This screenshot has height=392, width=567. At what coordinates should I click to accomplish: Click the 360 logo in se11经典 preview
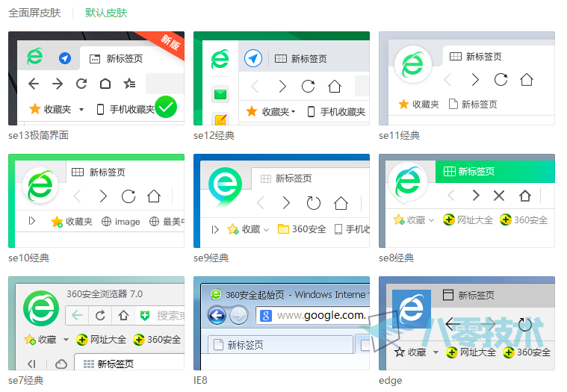click(x=412, y=64)
